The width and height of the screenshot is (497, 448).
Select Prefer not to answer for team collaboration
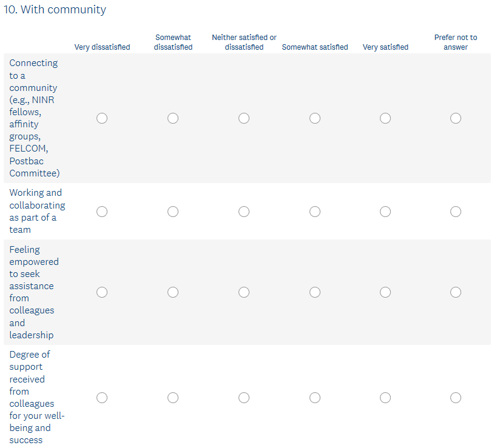456,212
